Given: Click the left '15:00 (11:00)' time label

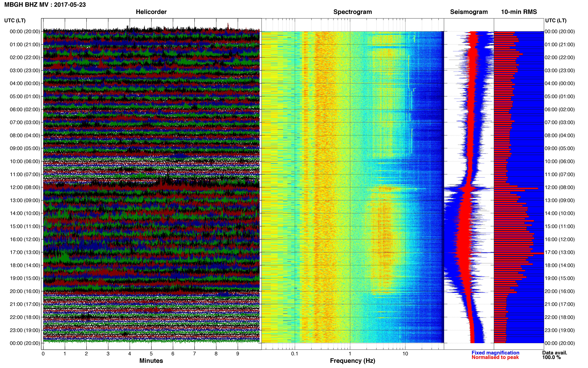Looking at the screenshot, I should point(25,226).
